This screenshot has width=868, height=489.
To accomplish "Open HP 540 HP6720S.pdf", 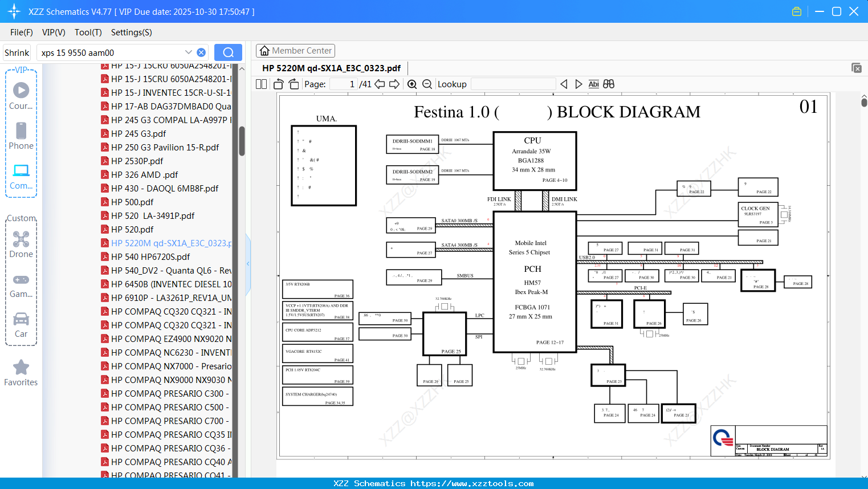I will 150,256.
